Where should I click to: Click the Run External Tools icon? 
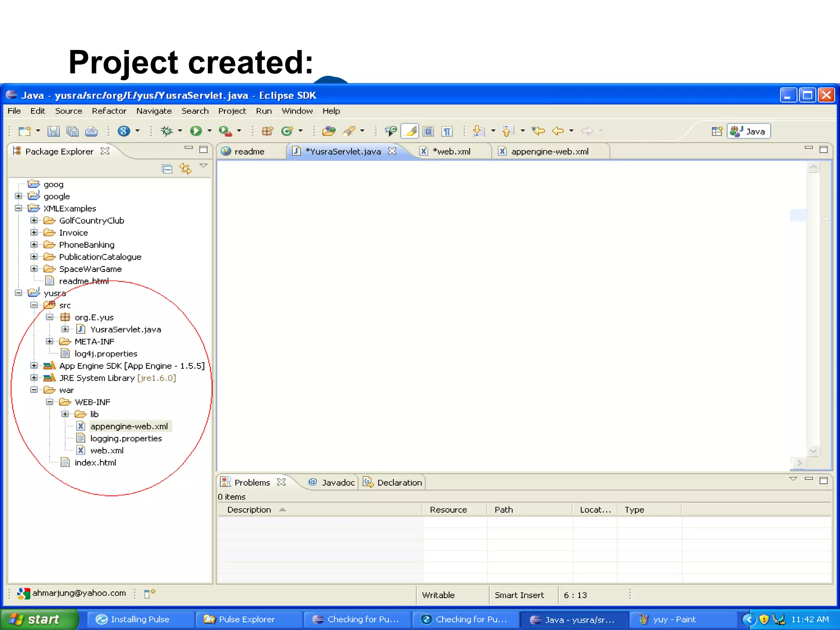[x=225, y=131]
